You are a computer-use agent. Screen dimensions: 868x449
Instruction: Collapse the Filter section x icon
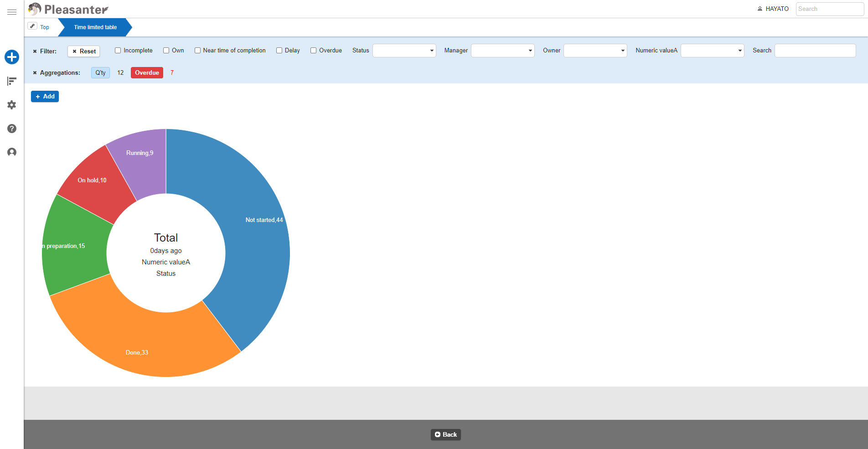35,52
